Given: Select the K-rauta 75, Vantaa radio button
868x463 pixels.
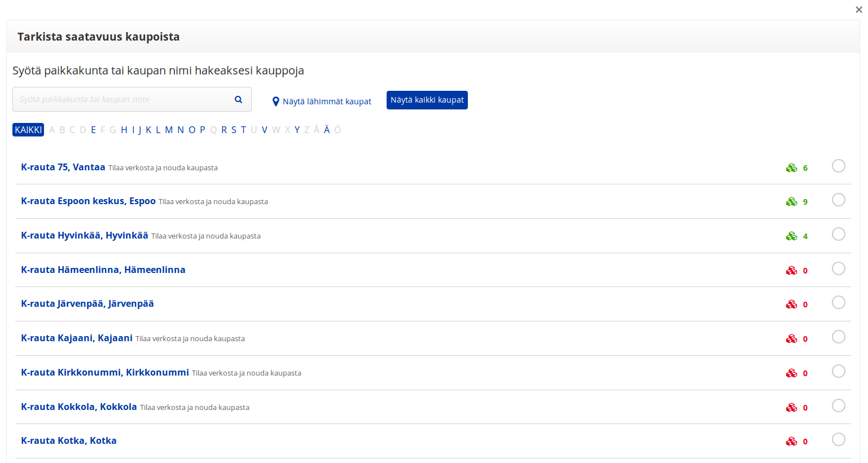Looking at the screenshot, I should 839,166.
